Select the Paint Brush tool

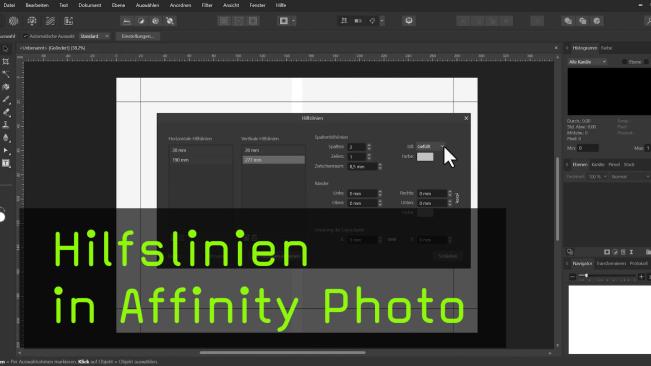6,100
